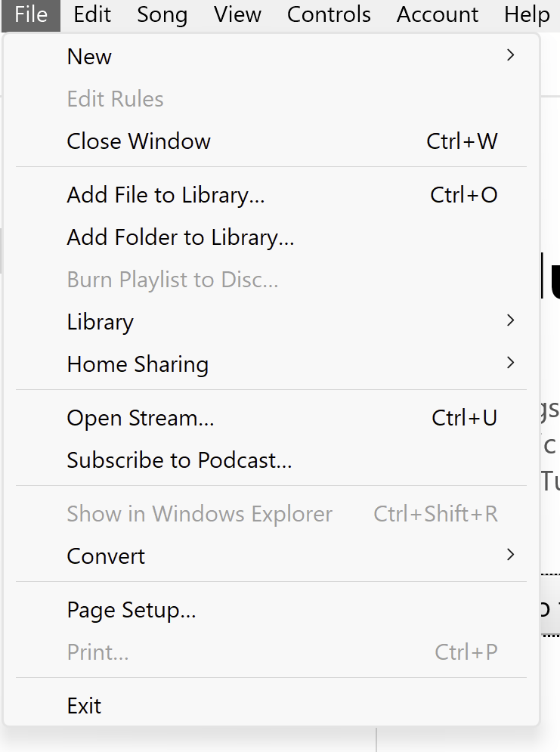Exit the application via menu
This screenshot has height=752, width=560.
tap(84, 706)
